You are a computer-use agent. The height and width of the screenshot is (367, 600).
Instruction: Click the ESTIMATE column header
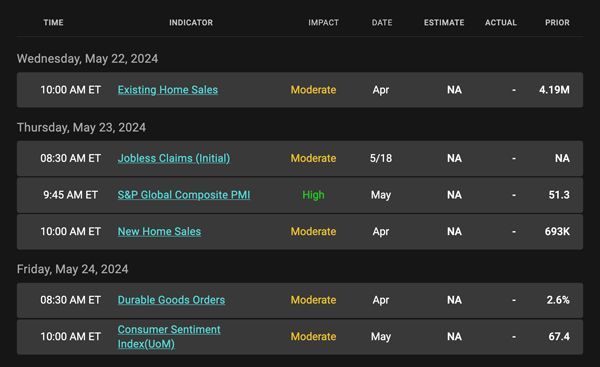click(444, 23)
